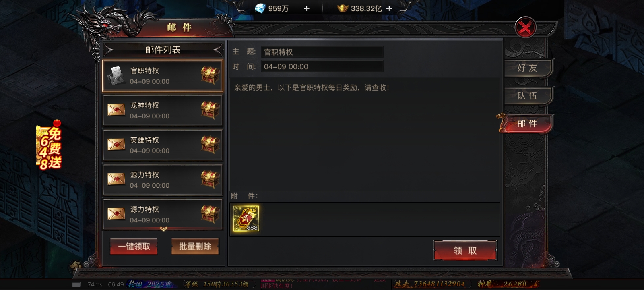Click the treasure chest icon on 官职特权 mail
This screenshot has width=644, height=290.
210,75
